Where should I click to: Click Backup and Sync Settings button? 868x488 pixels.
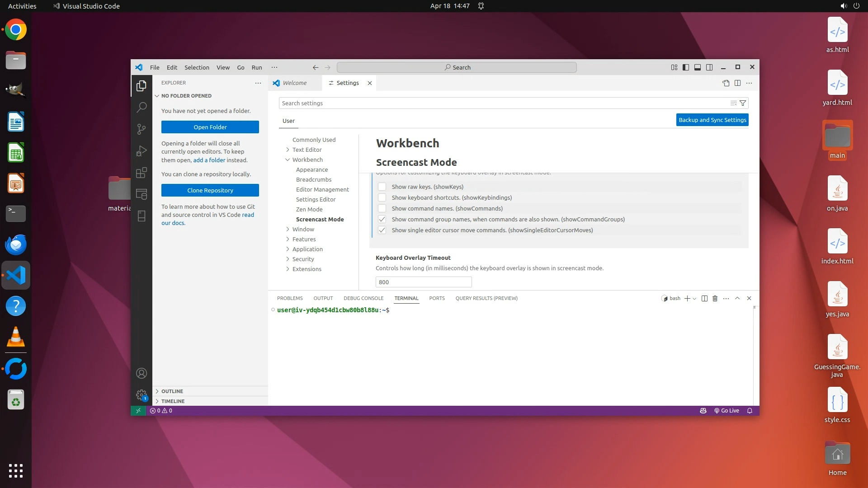[x=712, y=120]
